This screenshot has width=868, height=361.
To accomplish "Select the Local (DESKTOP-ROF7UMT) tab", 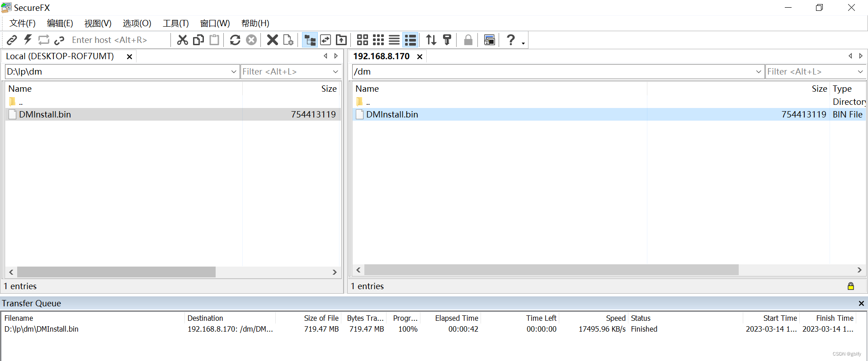I will [x=60, y=56].
